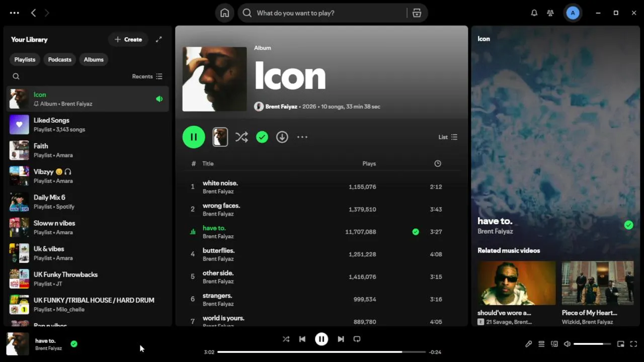Click the Icon album cover art
Viewport: 644px width, 362px height.
pyautogui.click(x=214, y=79)
